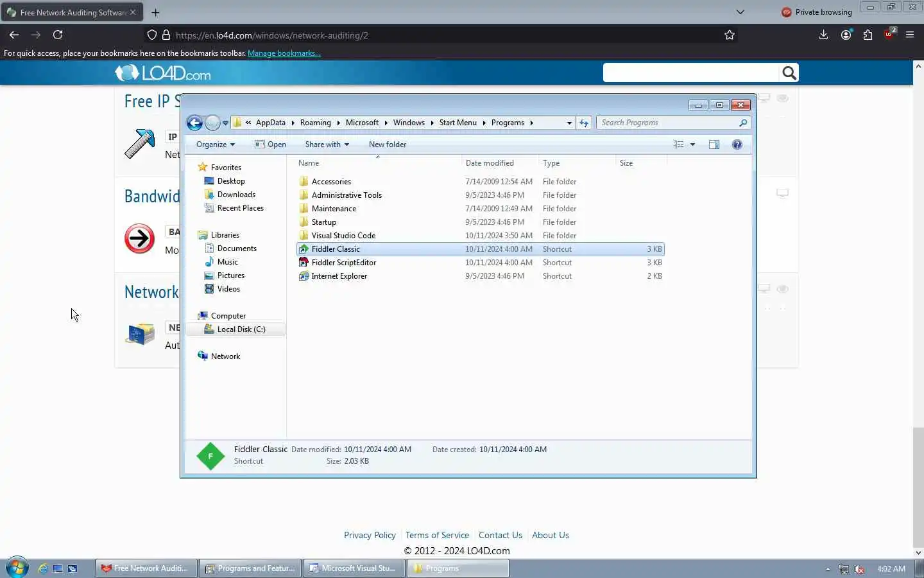Open the list all tabs dropdown
This screenshot has width=924, height=578.
click(740, 12)
